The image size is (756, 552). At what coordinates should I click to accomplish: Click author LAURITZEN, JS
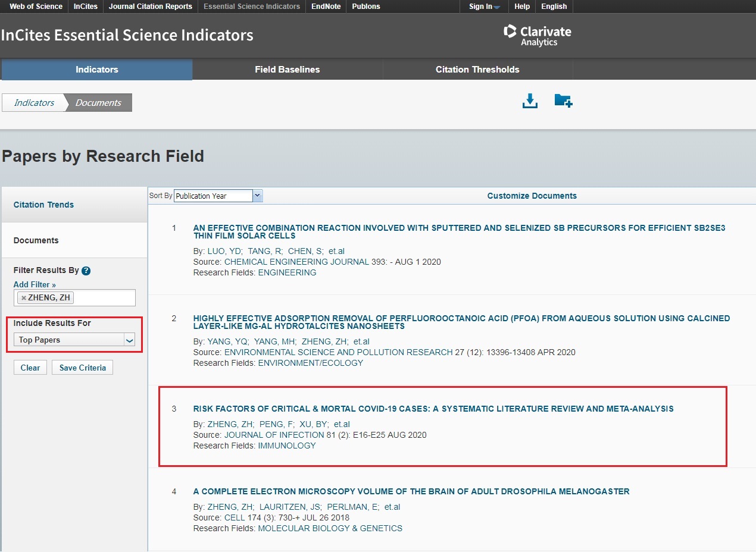click(290, 507)
